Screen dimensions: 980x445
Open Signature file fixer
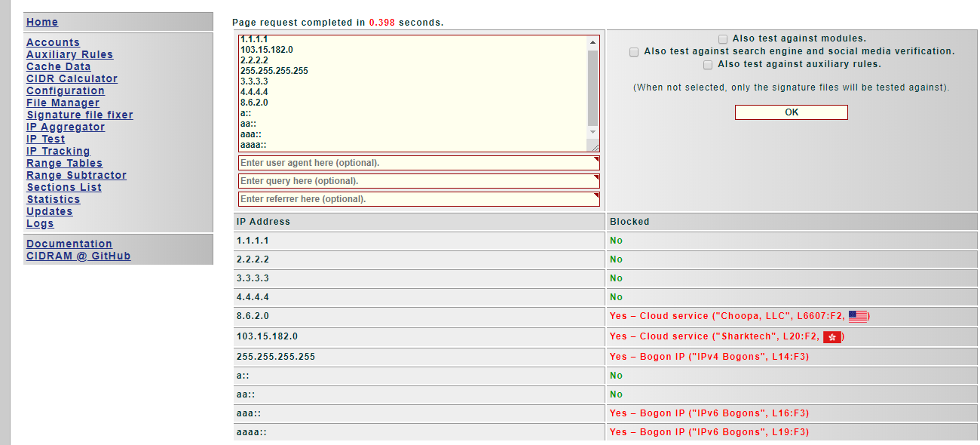(80, 115)
